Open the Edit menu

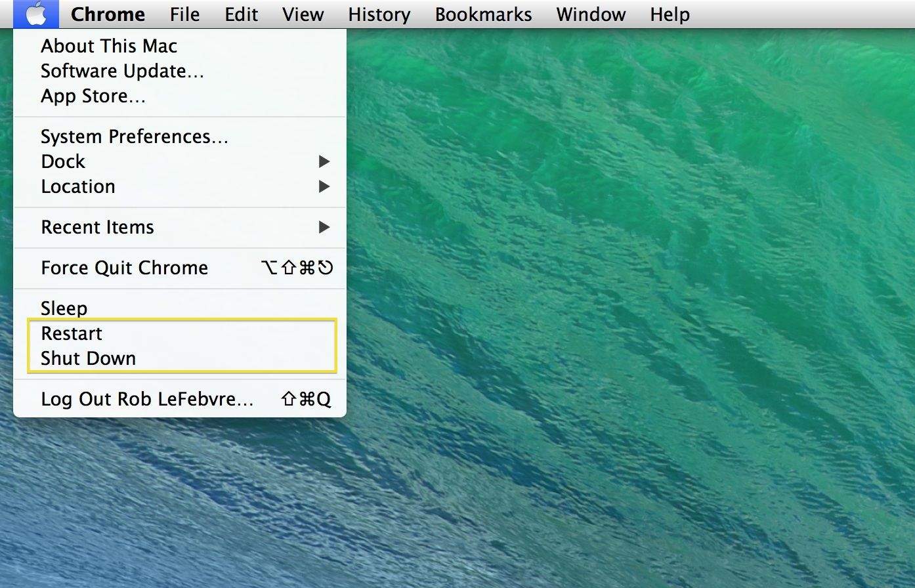pos(241,14)
